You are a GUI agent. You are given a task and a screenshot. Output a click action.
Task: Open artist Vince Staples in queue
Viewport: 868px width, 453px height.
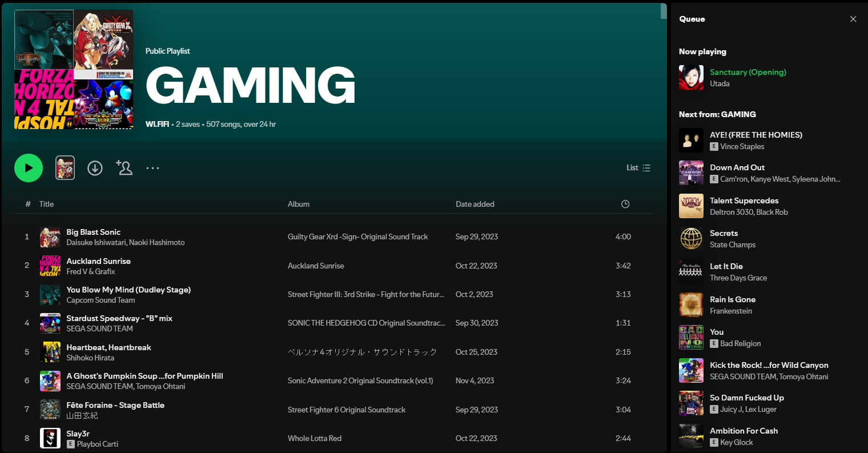(x=742, y=146)
